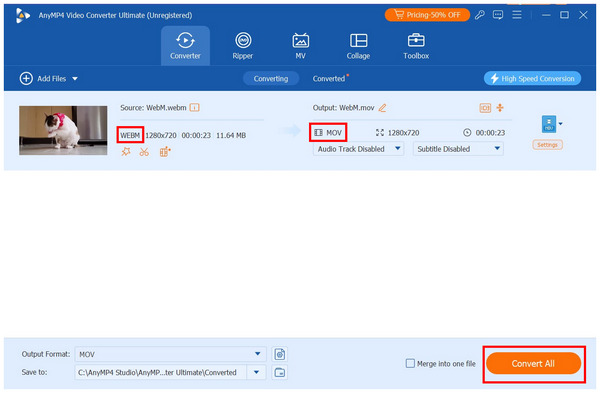Open the Output Format MOV dropdown
Viewport: 600px width, 393px height.
[170, 354]
